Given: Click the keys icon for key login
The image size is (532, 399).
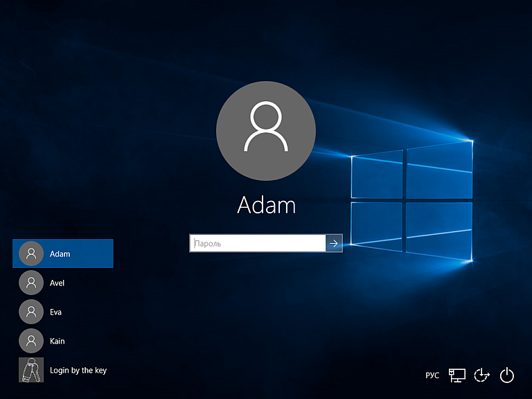Looking at the screenshot, I should (31, 370).
